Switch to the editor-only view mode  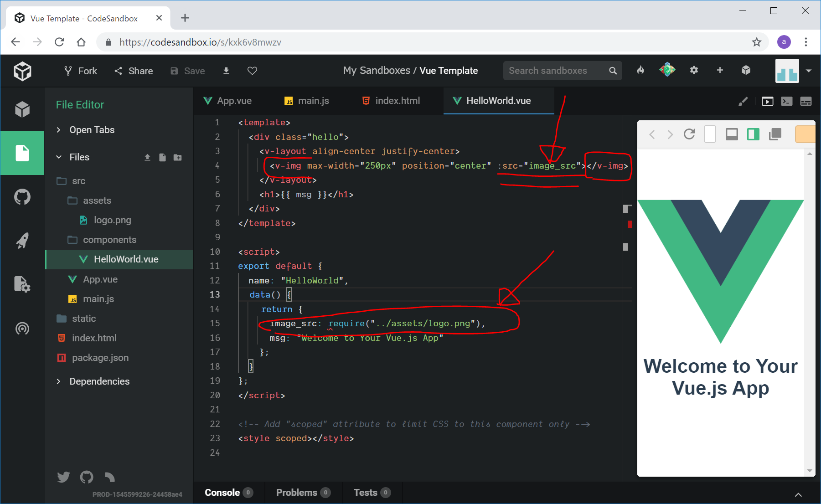point(787,101)
